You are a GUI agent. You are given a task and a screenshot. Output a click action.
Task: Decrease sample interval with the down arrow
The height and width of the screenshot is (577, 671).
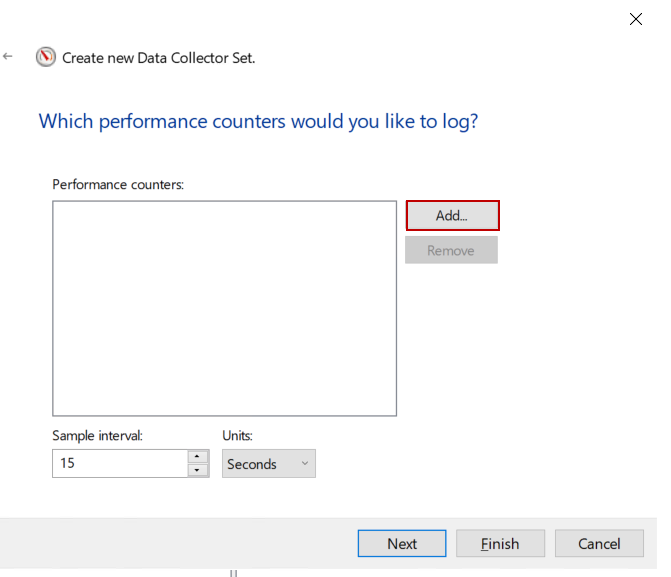click(x=198, y=470)
